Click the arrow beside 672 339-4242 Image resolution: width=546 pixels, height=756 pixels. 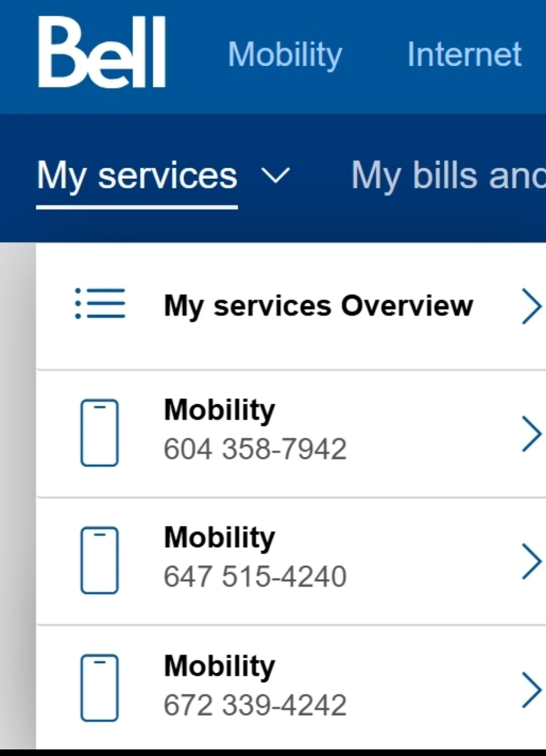(531, 690)
